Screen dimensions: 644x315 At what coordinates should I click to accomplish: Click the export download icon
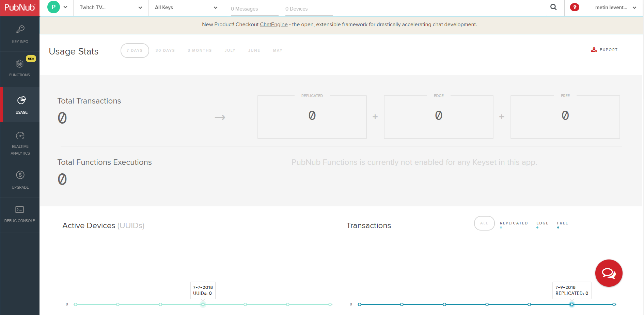594,50
